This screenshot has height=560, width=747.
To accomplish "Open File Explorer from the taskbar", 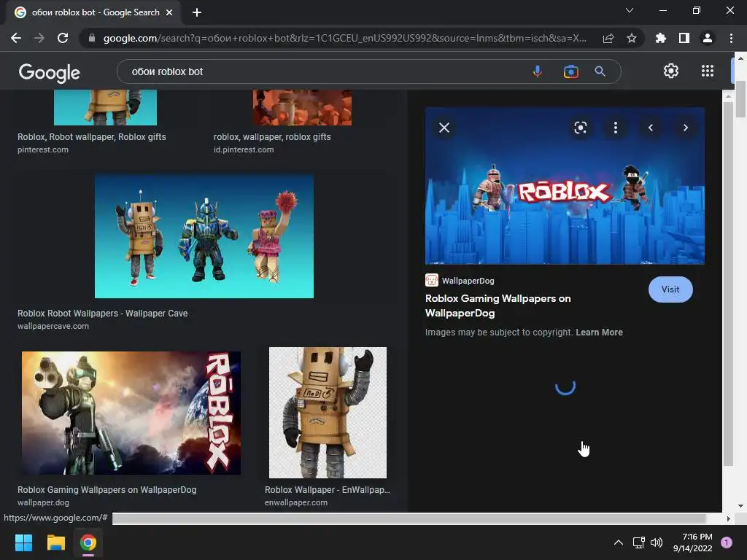I will coord(55,542).
